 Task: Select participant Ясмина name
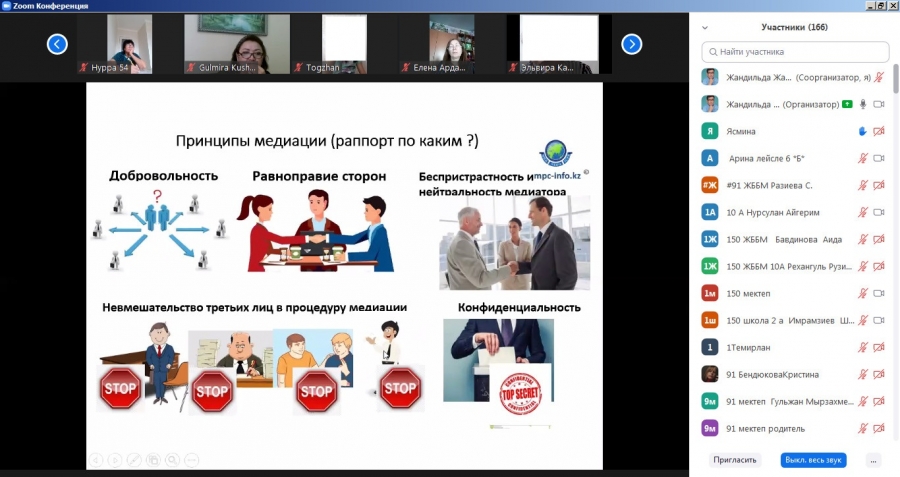[740, 131]
